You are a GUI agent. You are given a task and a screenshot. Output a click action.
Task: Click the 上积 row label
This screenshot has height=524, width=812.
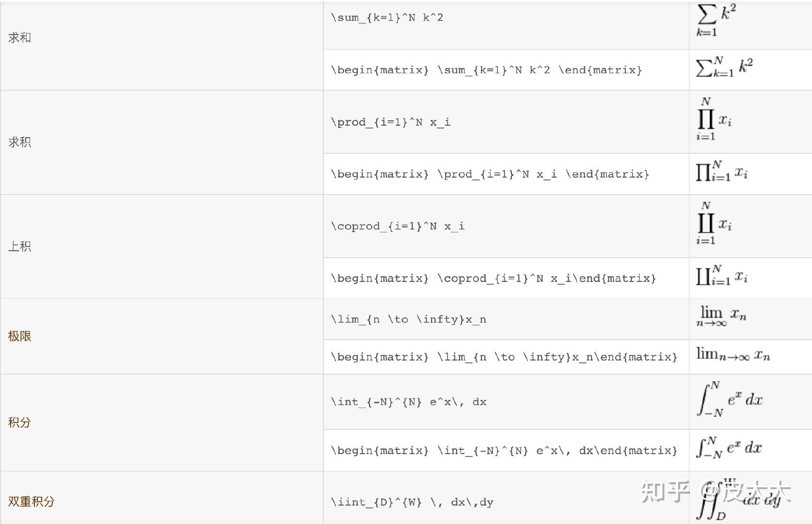pos(19,246)
